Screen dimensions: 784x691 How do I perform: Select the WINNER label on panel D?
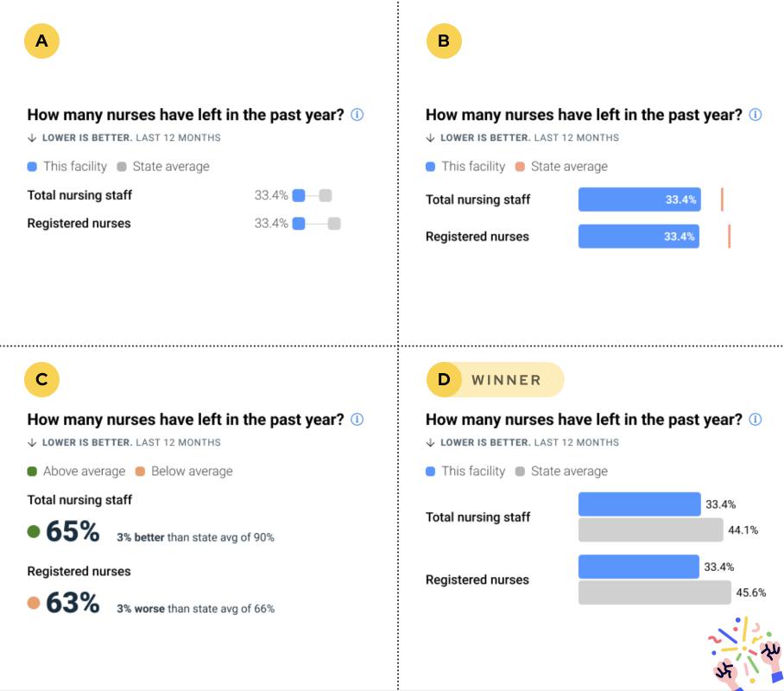(506, 380)
